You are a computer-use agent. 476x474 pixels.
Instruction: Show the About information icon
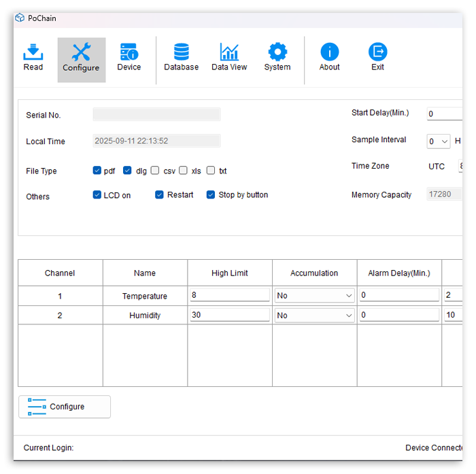point(330,52)
